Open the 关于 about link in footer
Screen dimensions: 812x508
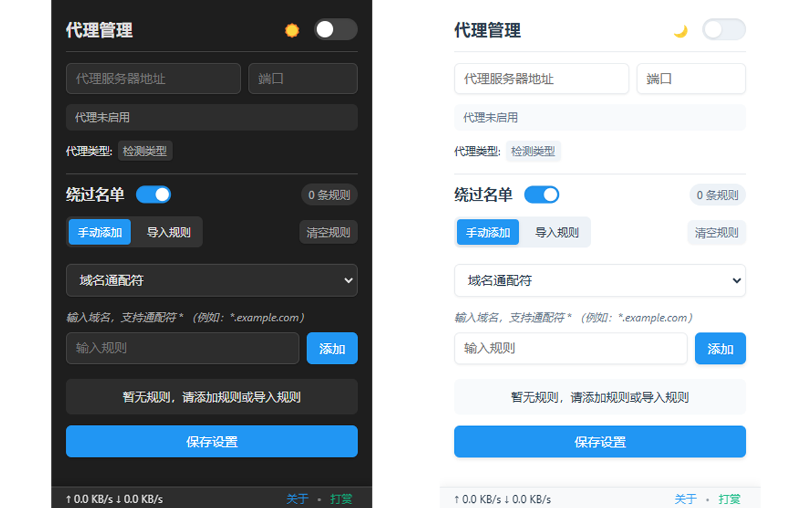pos(297,499)
